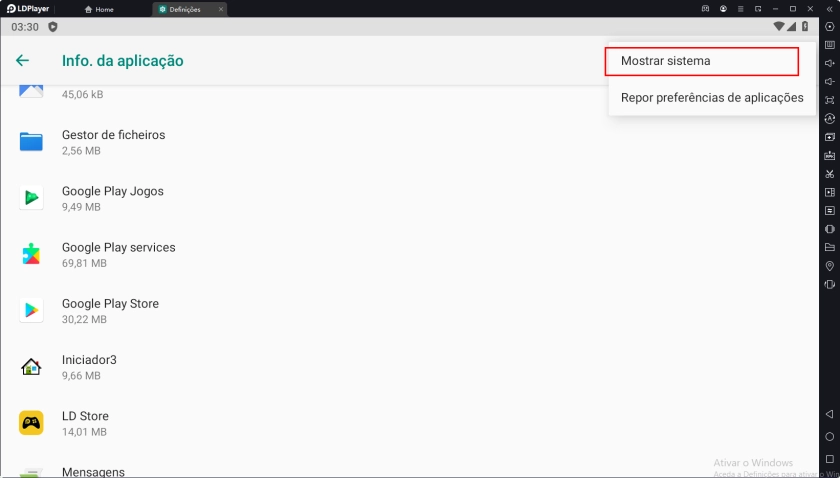Open user account icon in title bar
This screenshot has width=840, height=478.
[x=723, y=9]
